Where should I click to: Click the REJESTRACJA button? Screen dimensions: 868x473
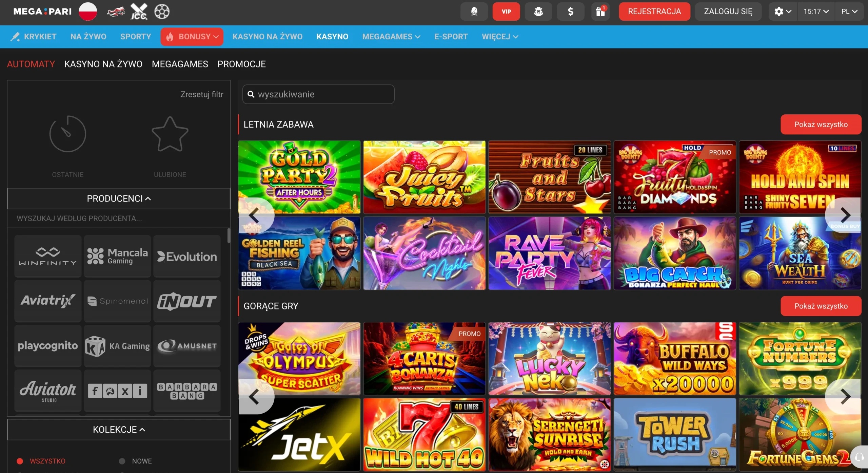pyautogui.click(x=654, y=12)
